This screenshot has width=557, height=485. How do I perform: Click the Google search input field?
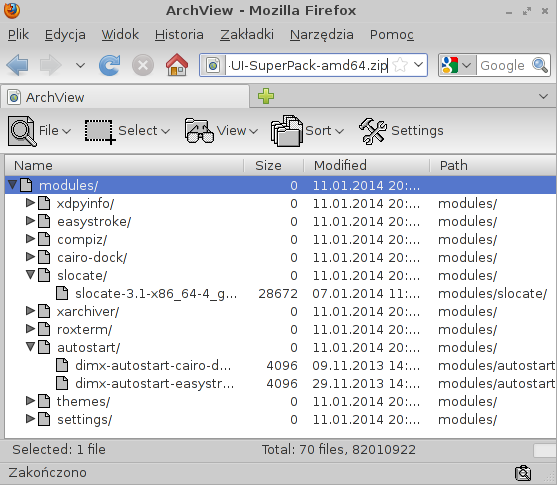[503, 65]
